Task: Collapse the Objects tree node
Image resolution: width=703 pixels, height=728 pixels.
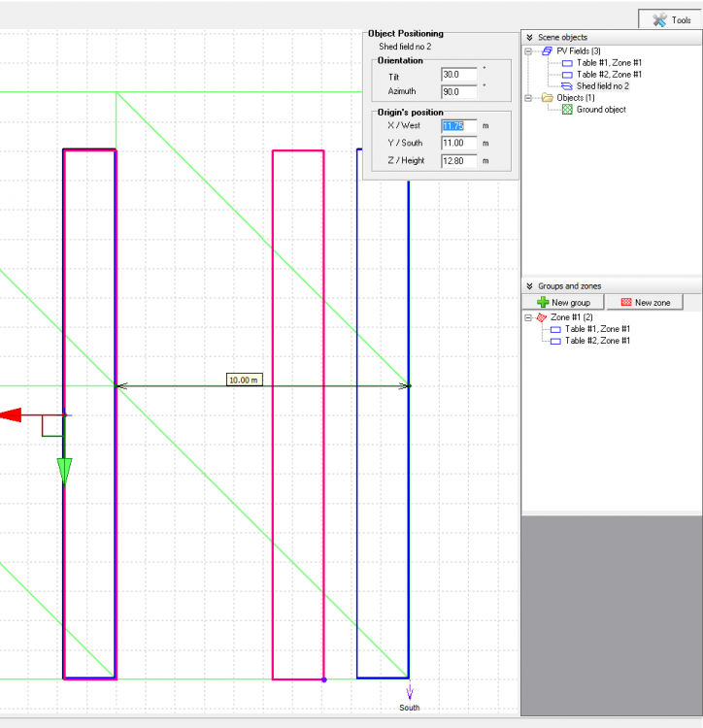Action: point(528,98)
